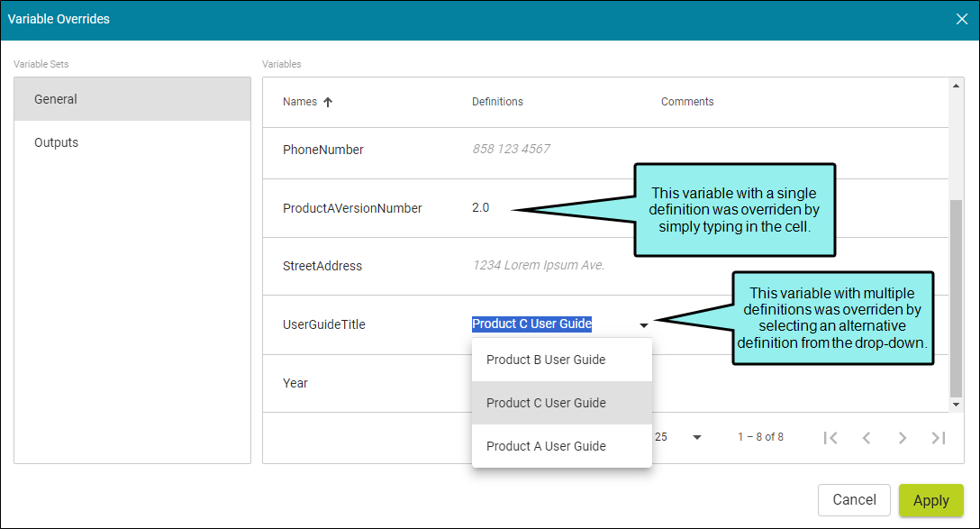Screen dimensions: 980x529
Task: Close the Variable Overrides dialog
Action: [962, 19]
